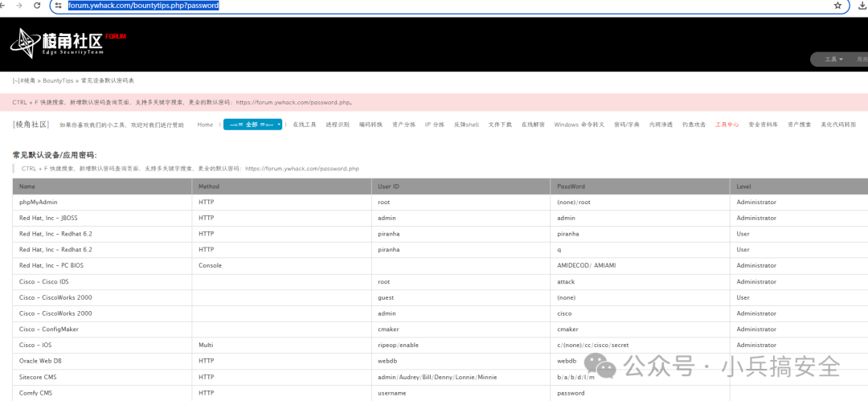The image size is (868, 401).
Task: Click the Console method cell
Action: point(210,265)
